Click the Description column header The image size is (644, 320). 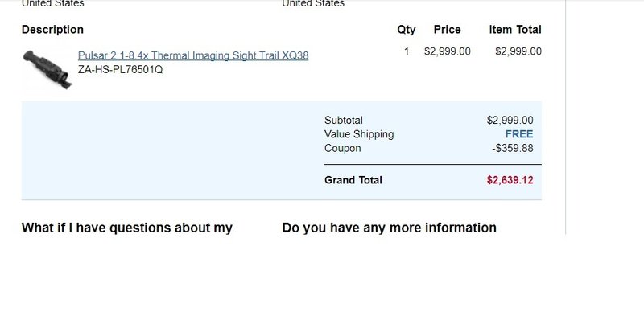pyautogui.click(x=52, y=30)
